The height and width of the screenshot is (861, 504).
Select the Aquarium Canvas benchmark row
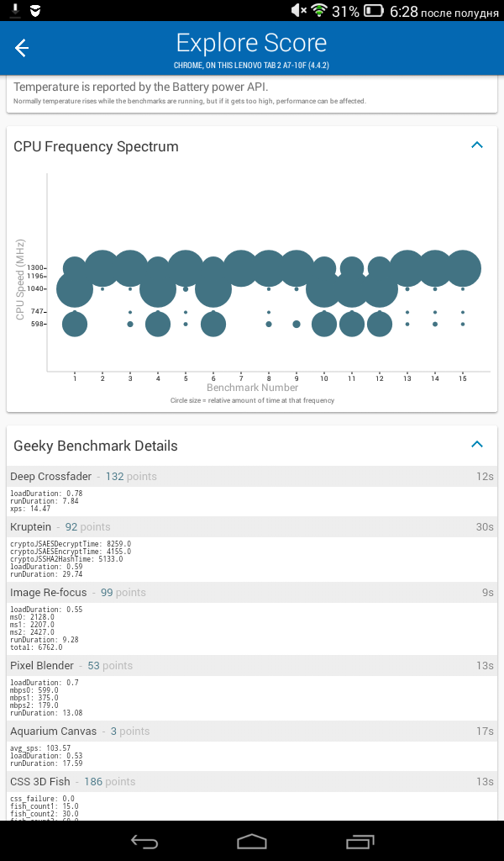[252, 732]
